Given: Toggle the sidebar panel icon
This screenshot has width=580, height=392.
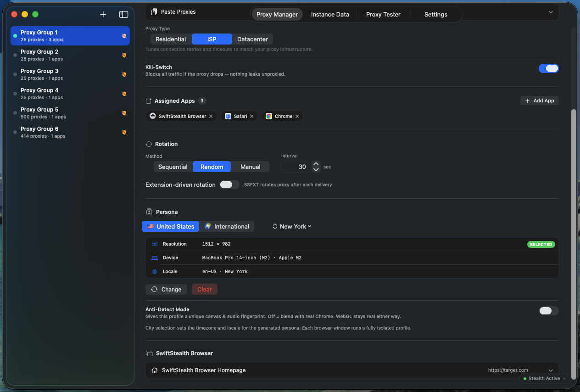Looking at the screenshot, I should [x=123, y=14].
